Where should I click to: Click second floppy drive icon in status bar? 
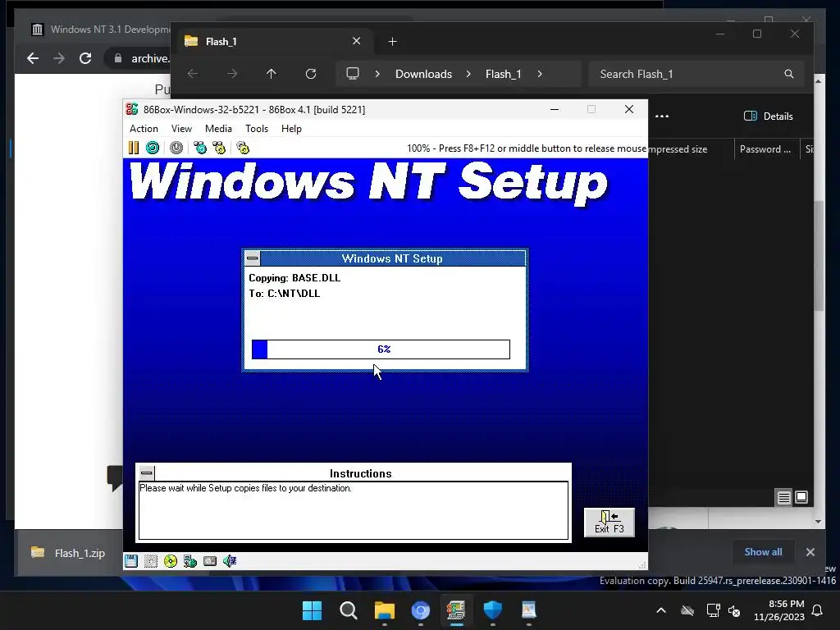click(151, 561)
